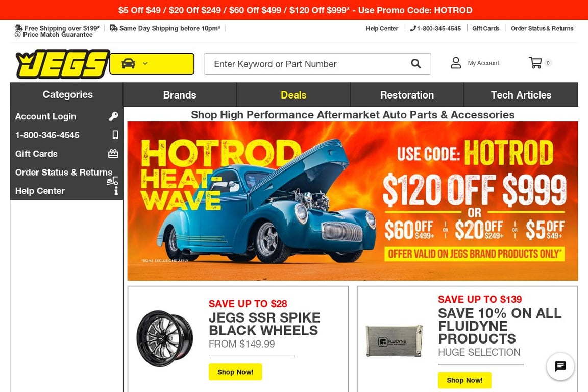
Task: Open the Restoration menu
Action: click(x=407, y=95)
